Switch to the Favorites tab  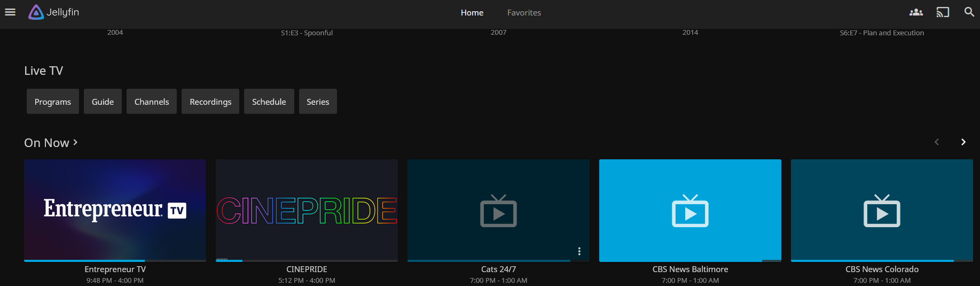524,12
